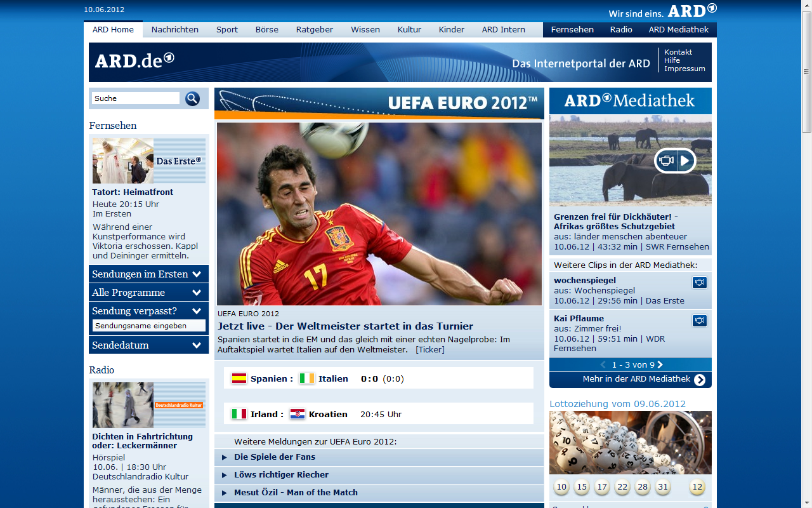Image resolution: width=812 pixels, height=508 pixels.
Task: Click the Kontakt link
Action: [x=678, y=52]
